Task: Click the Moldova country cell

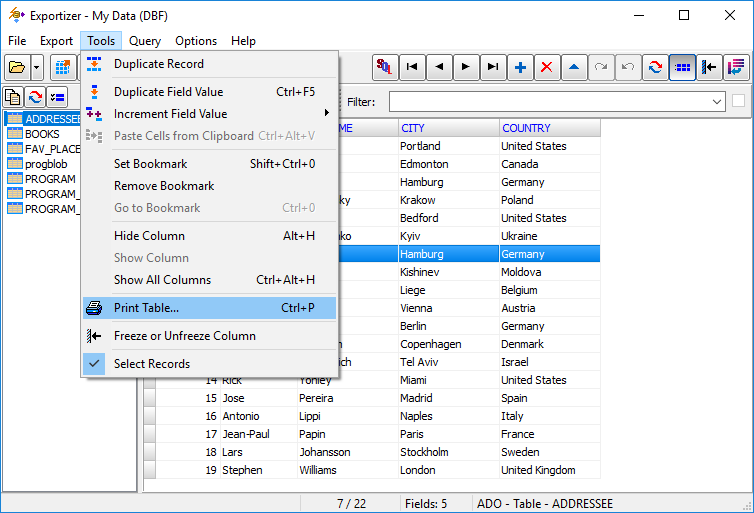Action: 550,272
